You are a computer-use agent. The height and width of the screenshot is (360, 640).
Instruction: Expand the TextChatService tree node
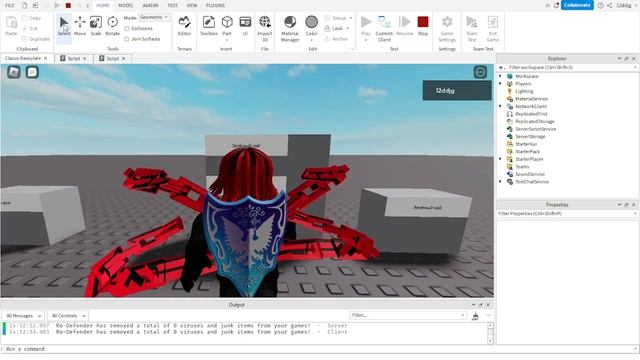[x=501, y=182]
